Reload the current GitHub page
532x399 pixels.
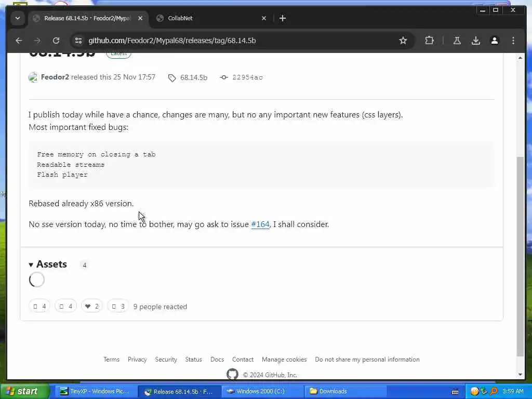[56, 41]
